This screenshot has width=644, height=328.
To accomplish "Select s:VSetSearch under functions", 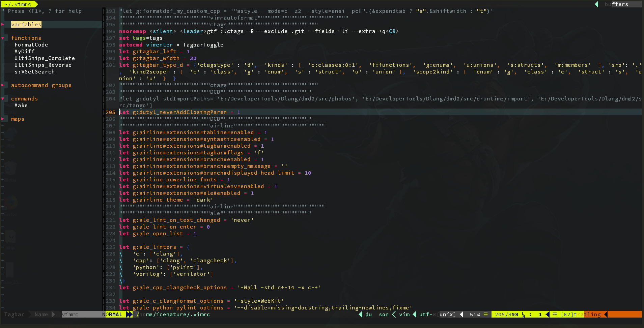I will [x=35, y=71].
